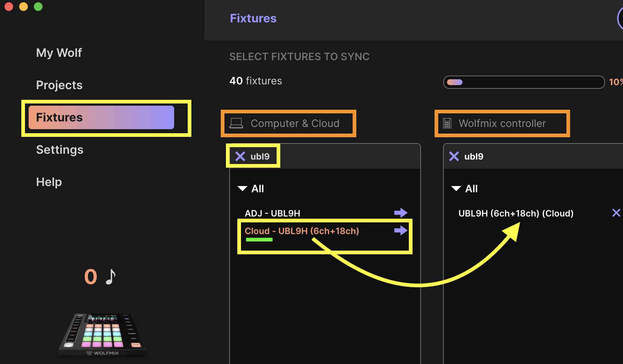Minimize the window with the yellow button
The image size is (623, 364).
tap(24, 7)
